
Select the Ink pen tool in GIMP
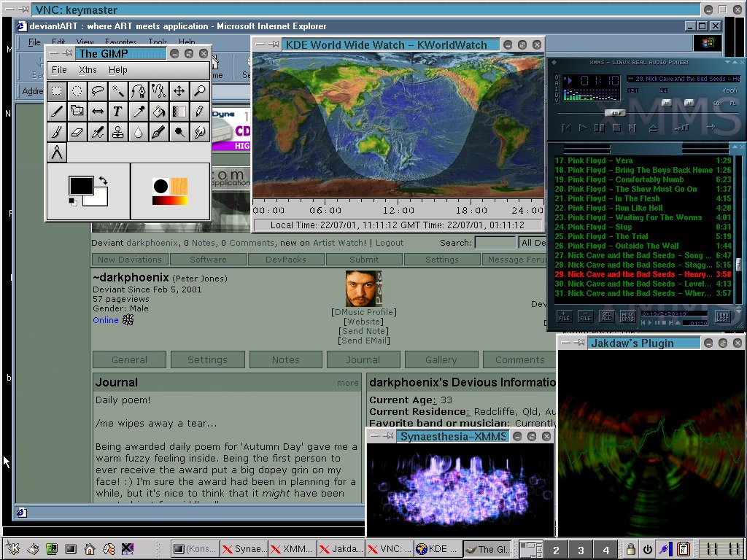pyautogui.click(x=159, y=132)
